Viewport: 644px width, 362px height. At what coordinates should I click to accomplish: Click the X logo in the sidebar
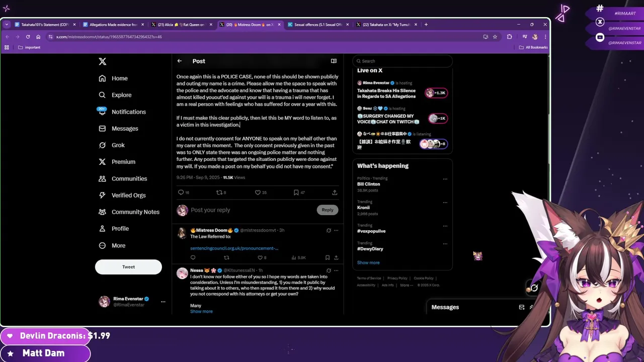(102, 61)
